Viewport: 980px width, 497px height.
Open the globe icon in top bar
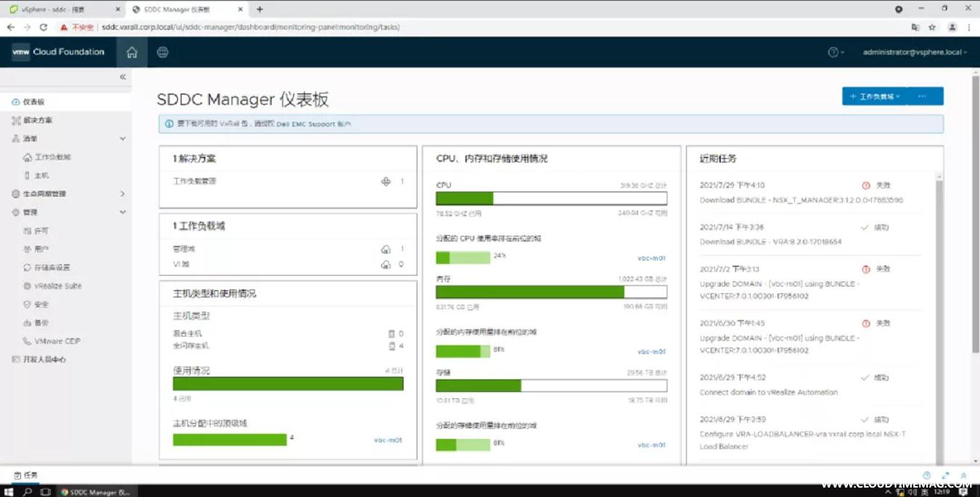click(x=163, y=52)
